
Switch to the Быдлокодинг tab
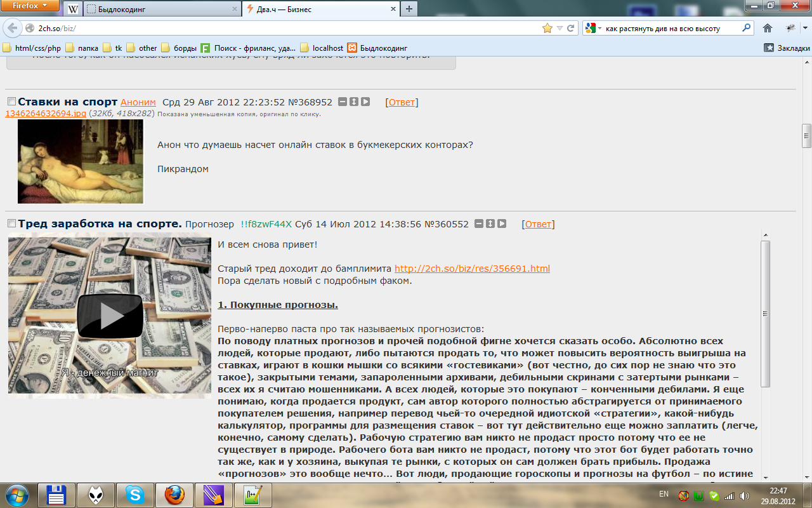tap(162, 10)
